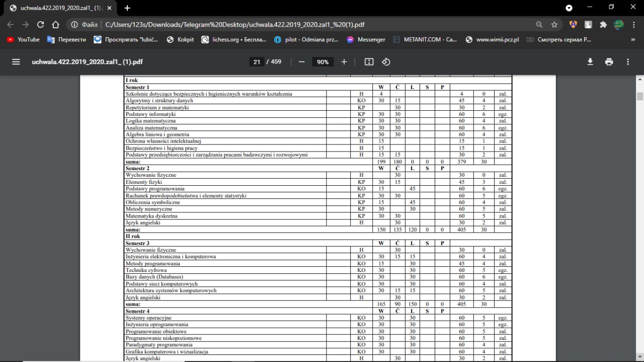Click 'Semestr 2' heading in the table

(137, 168)
